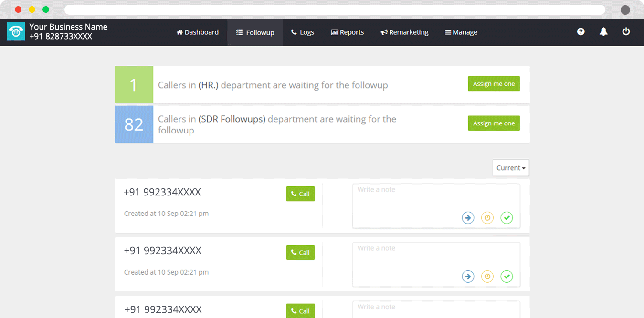Screen dimensions: 644x318
Task: Open the help question mark icon
Action: [x=581, y=32]
